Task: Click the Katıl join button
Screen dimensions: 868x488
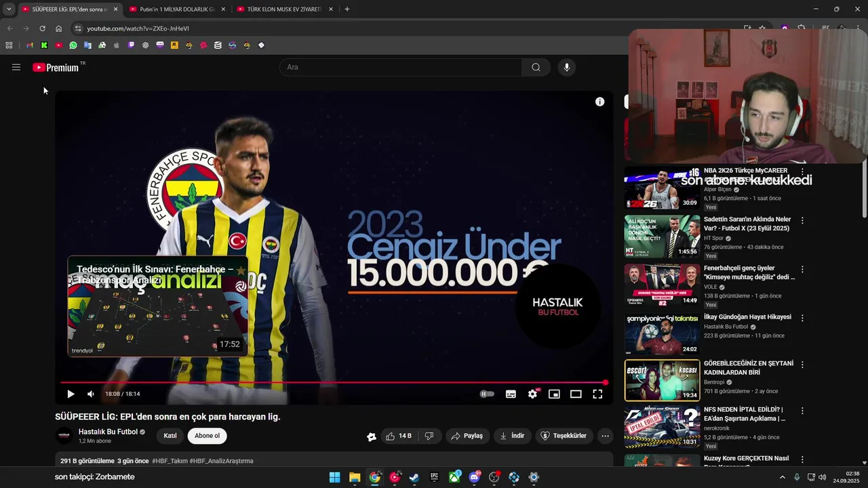Action: [170, 436]
